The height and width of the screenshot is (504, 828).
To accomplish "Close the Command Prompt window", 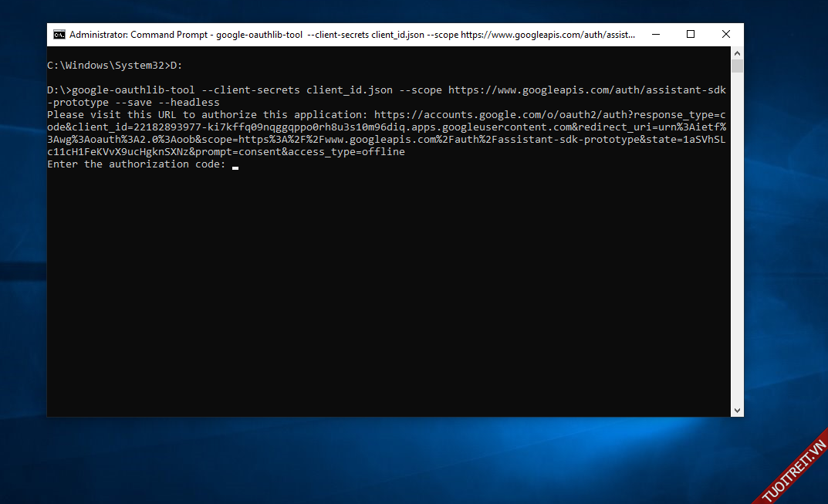I will click(x=726, y=35).
